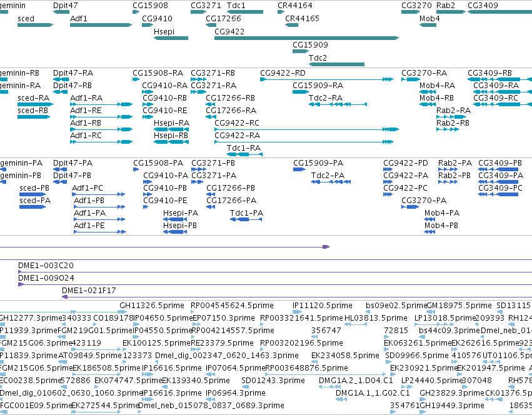Select the CG9410 gene label
532x415 pixels.
[x=157, y=19]
